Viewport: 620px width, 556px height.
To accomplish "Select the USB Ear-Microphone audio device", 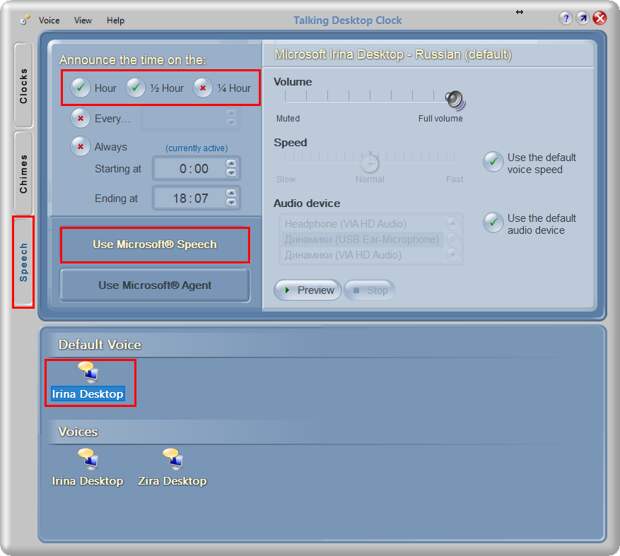I will (x=363, y=239).
